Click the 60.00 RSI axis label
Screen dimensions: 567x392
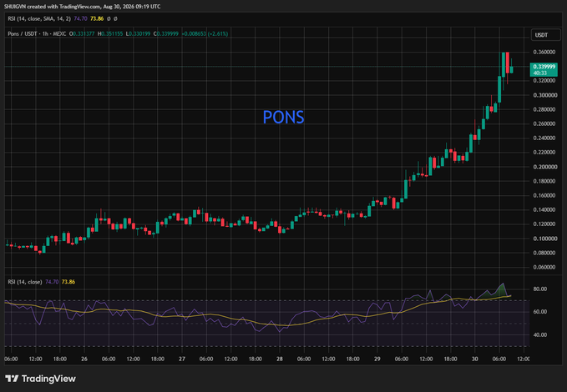point(540,312)
